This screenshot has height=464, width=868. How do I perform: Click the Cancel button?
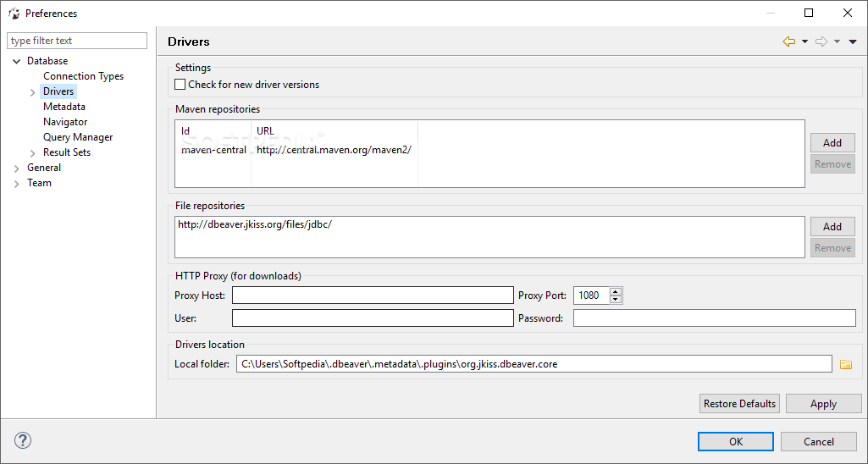(x=819, y=441)
